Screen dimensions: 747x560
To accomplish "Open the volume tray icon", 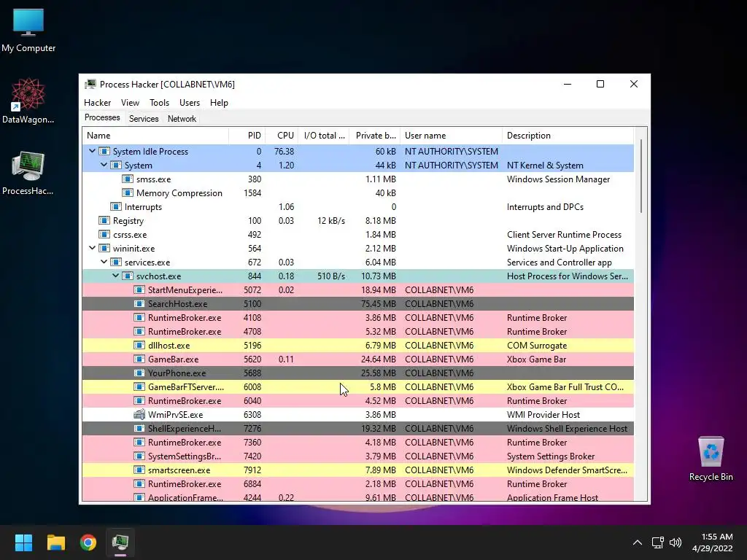I will [675, 542].
